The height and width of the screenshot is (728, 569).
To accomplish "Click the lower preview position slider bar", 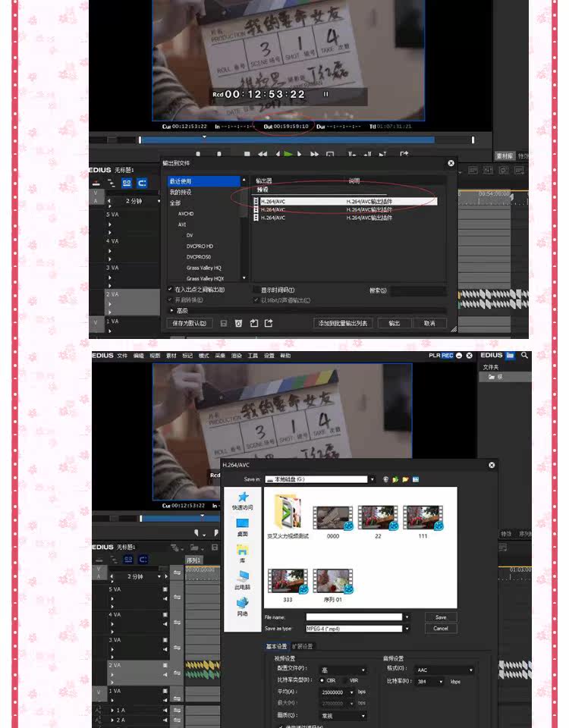I will coord(181,518).
